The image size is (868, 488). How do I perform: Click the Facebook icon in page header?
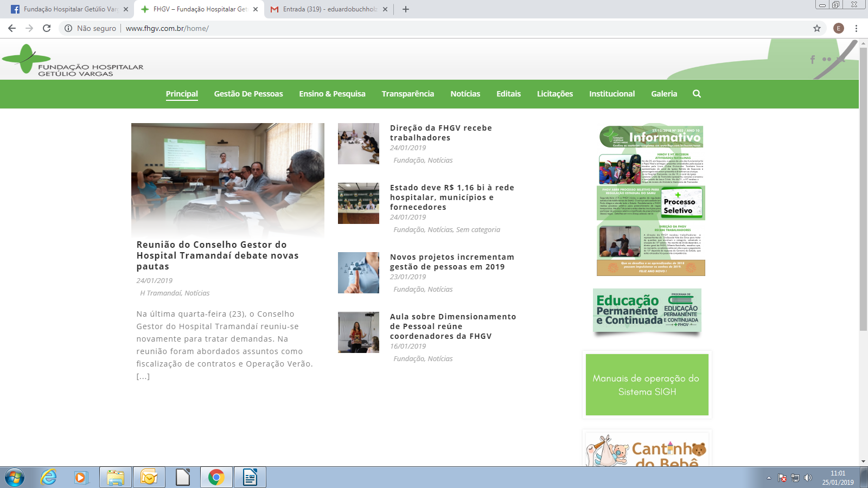[x=812, y=60]
